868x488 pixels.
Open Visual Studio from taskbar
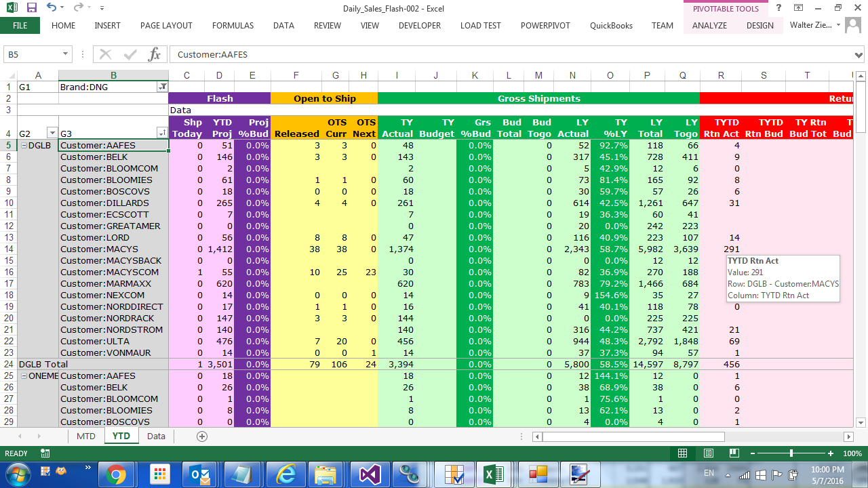click(x=369, y=474)
